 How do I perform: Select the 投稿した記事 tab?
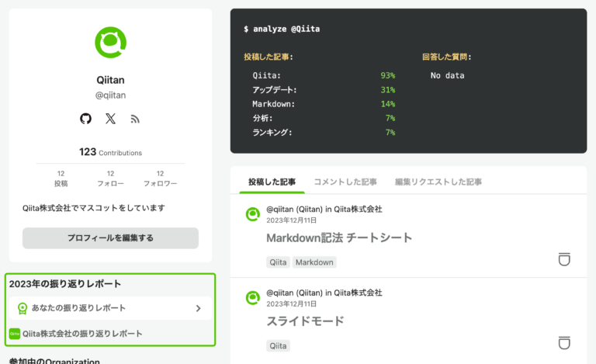pyautogui.click(x=272, y=182)
